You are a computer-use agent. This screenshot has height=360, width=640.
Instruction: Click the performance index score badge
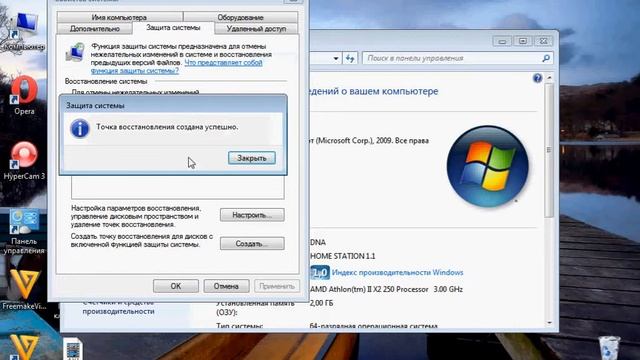(320, 273)
